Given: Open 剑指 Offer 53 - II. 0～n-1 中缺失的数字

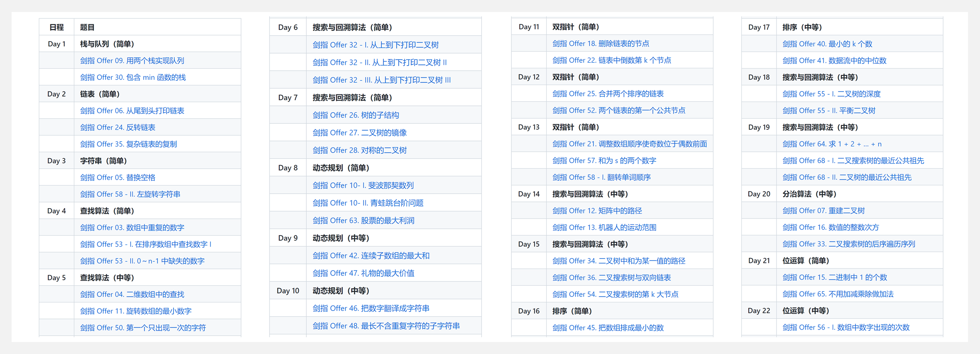Looking at the screenshot, I should pos(142,261).
